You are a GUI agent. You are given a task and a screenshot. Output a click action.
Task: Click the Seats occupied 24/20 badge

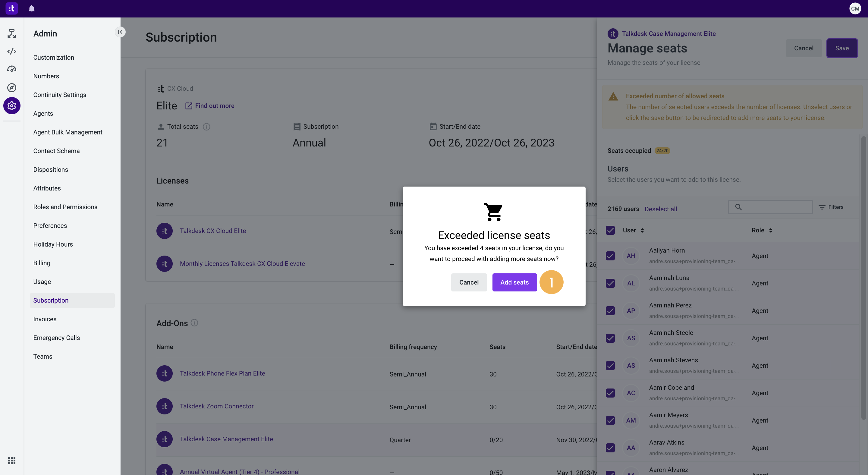tap(662, 151)
